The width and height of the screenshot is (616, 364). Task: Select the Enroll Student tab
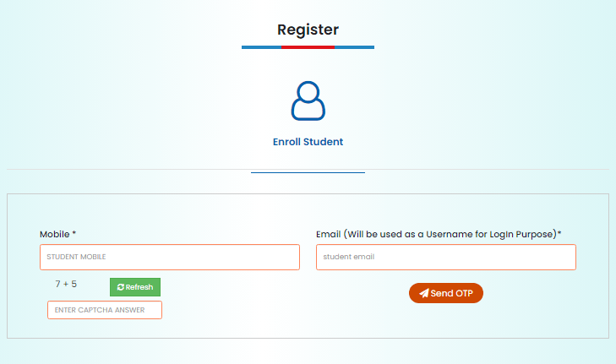coord(308,142)
